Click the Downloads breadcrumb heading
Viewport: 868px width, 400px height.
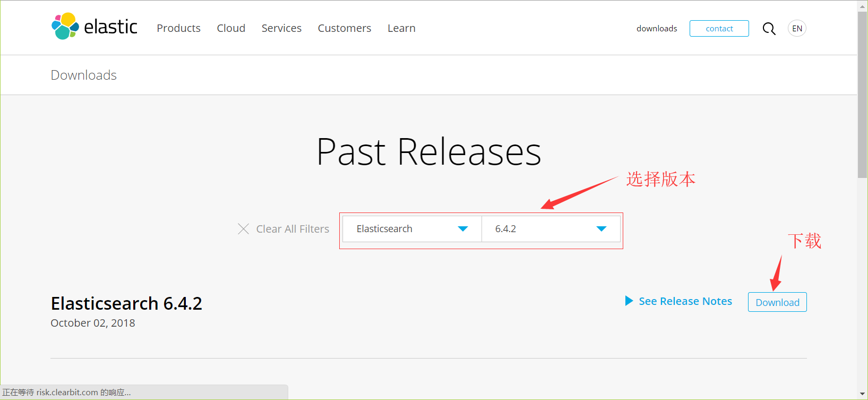pos(84,75)
